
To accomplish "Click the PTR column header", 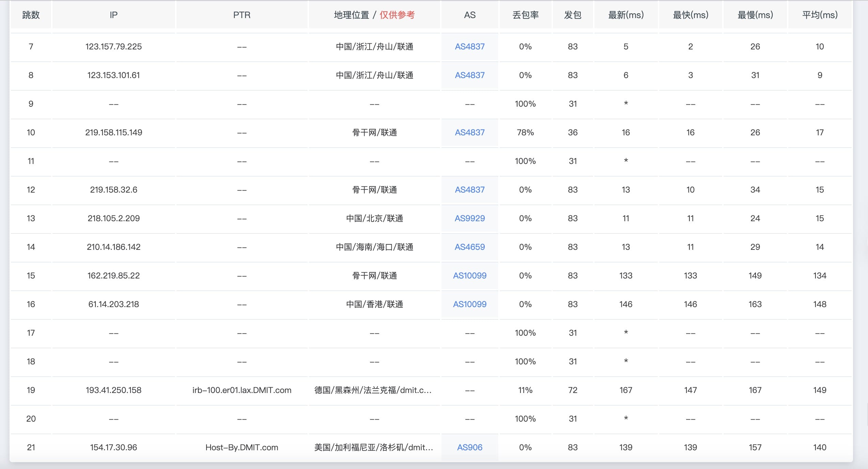I will coord(242,15).
